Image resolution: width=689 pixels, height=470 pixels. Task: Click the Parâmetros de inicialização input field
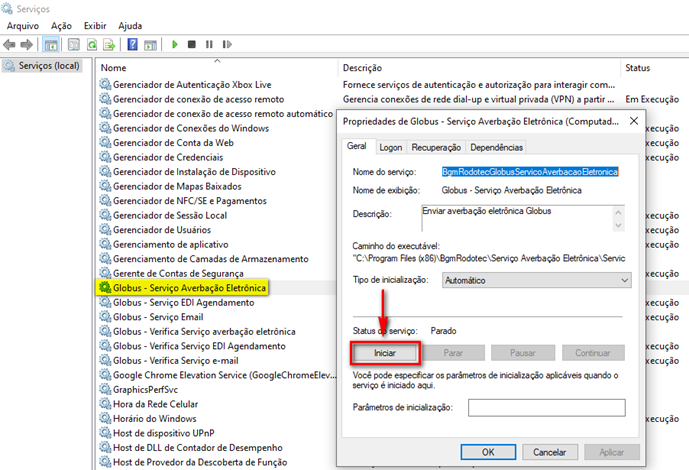[x=547, y=407]
